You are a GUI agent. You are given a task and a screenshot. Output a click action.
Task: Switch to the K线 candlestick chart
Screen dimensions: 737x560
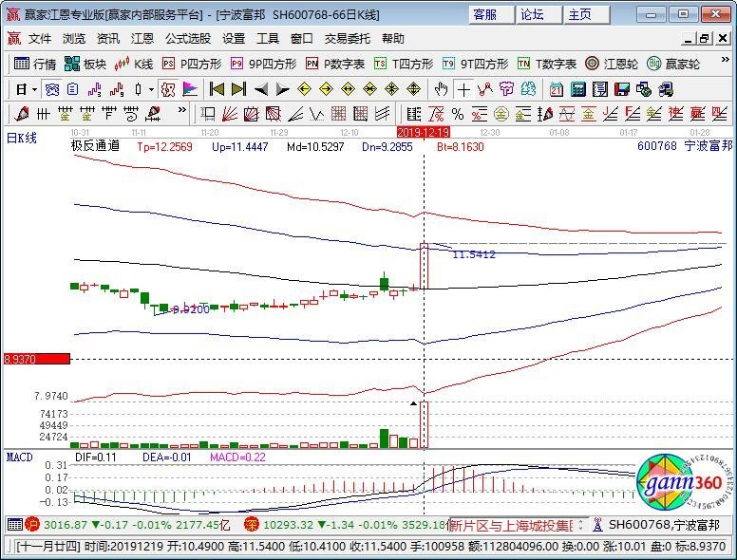point(134,64)
